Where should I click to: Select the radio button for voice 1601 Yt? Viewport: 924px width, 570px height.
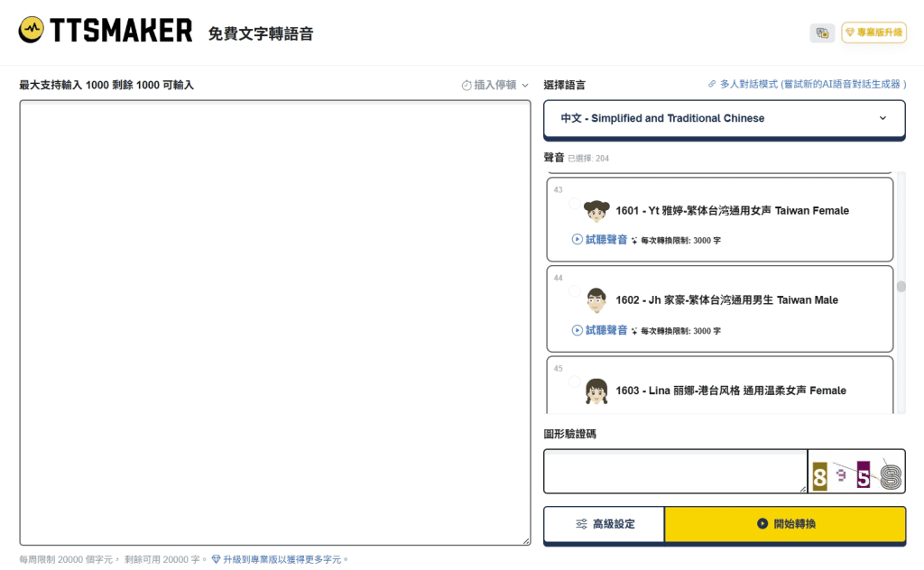[x=575, y=203]
